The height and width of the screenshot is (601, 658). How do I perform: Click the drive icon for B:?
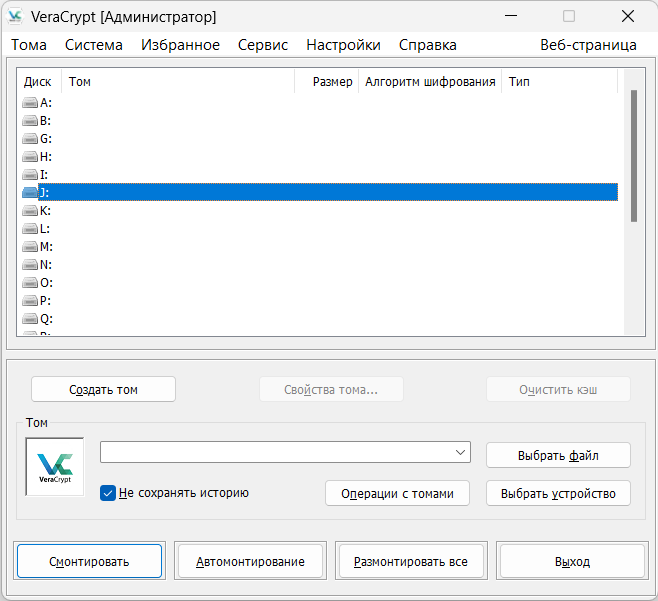click(x=30, y=121)
